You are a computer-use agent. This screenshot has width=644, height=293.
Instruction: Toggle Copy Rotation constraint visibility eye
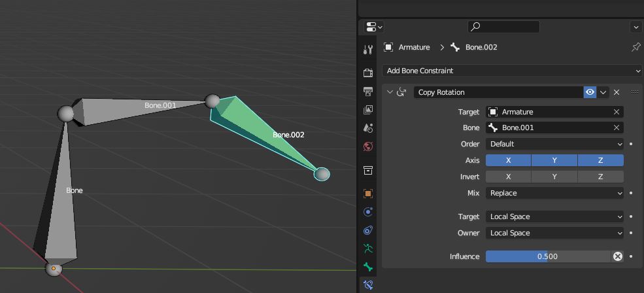590,92
